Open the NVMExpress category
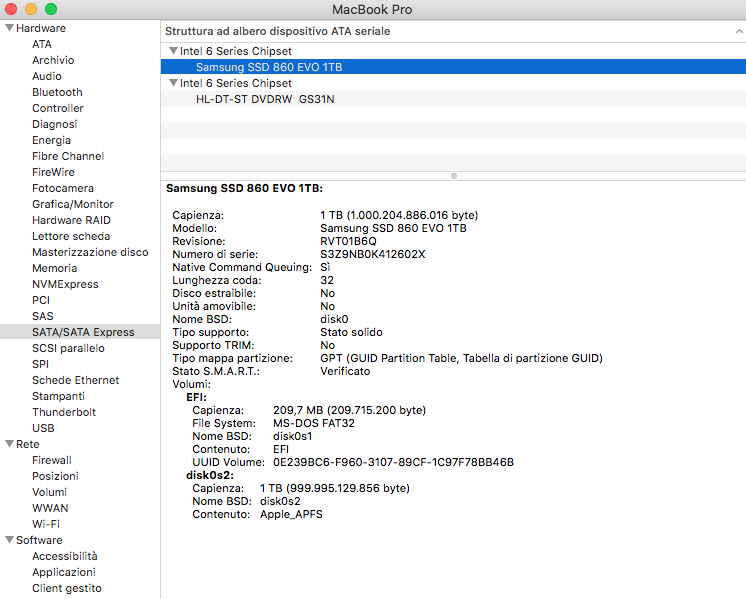746x599 pixels. [65, 284]
